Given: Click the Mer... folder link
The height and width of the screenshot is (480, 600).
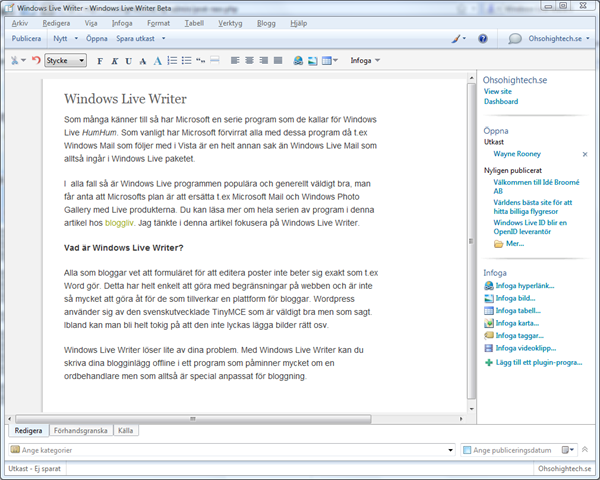Looking at the screenshot, I should pyautogui.click(x=509, y=243).
